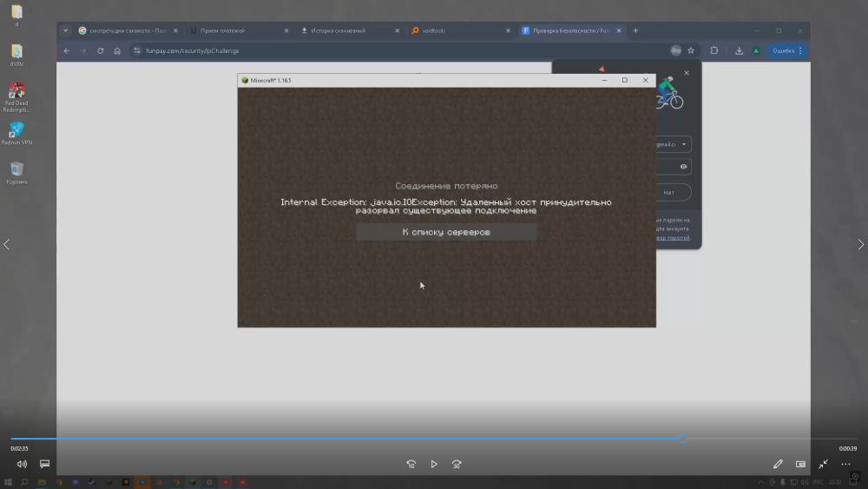The image size is (868, 489).
Task: Mute the video player volume
Action: 22,464
